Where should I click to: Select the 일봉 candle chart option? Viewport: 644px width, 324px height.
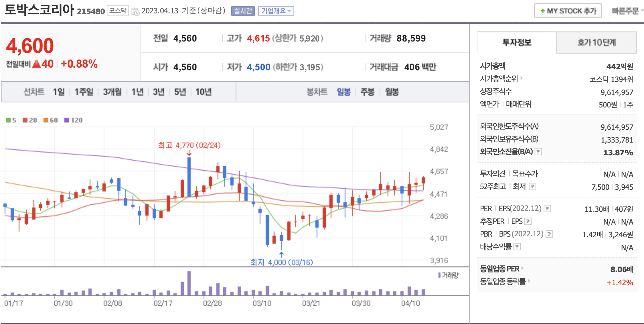pyautogui.click(x=343, y=92)
